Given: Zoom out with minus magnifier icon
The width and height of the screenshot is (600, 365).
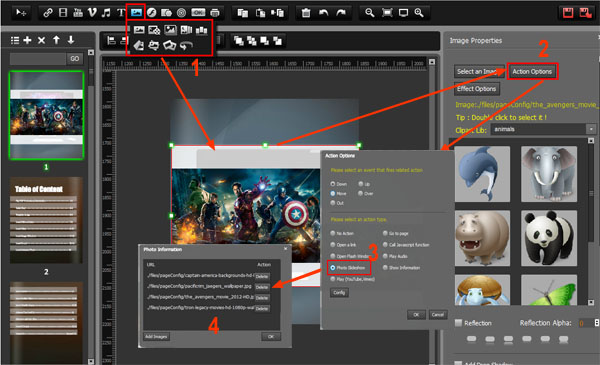Looking at the screenshot, I should tap(369, 13).
